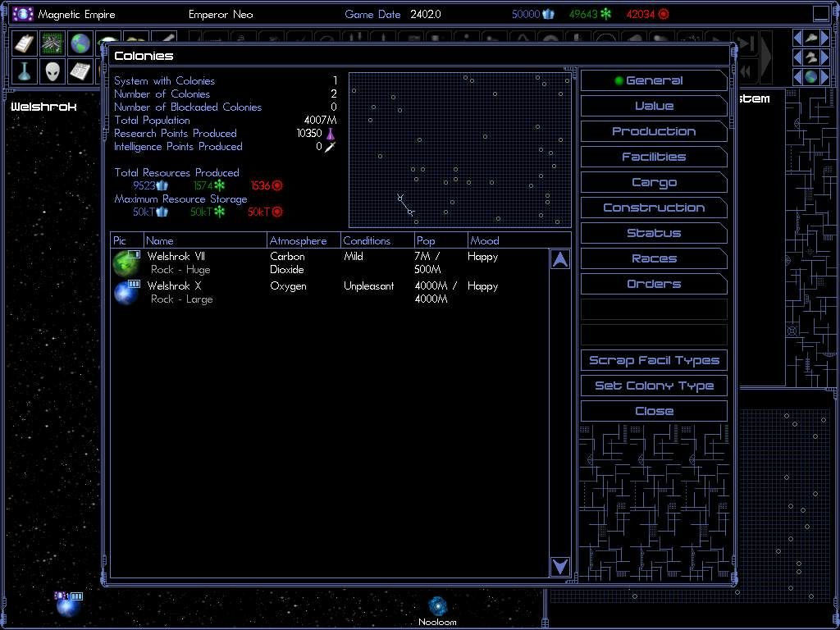Sort by the Atmosphere column header

(x=304, y=240)
